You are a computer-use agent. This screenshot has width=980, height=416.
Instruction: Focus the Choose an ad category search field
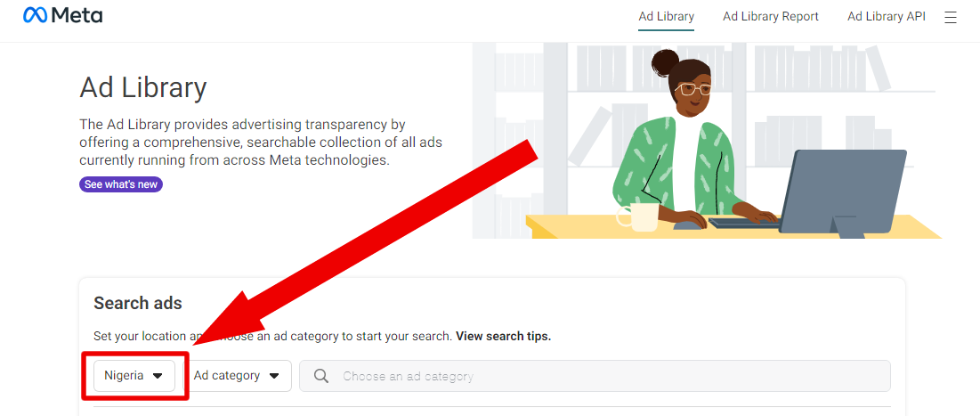point(595,376)
